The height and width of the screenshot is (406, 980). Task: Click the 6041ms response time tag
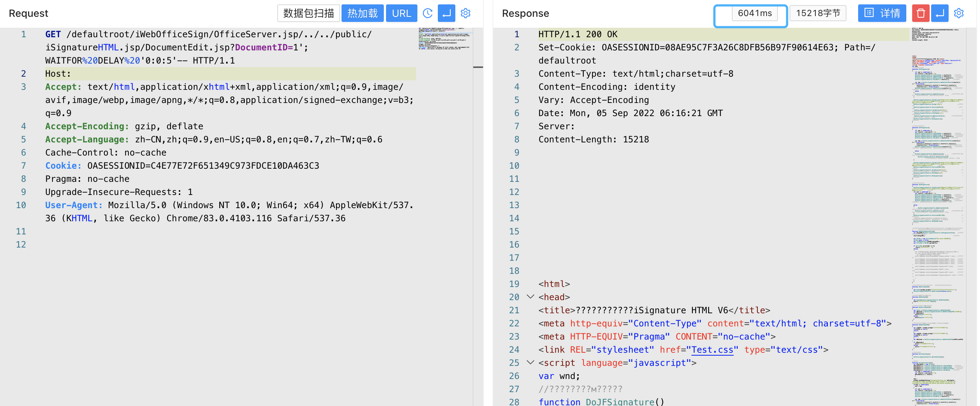755,14
